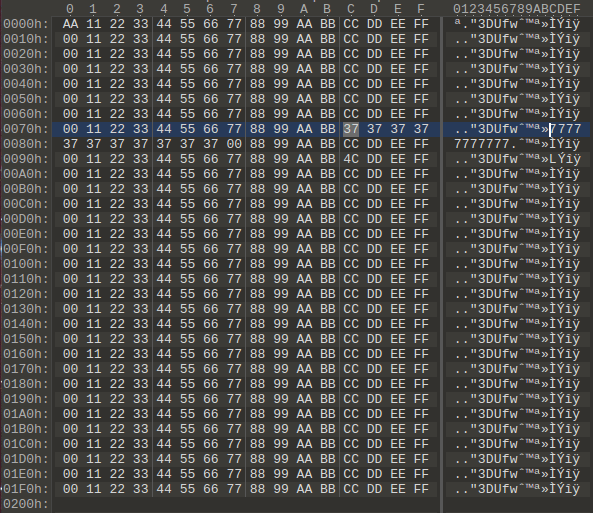This screenshot has width=593, height=513.
Task: Click the 0200h address label
Action: coord(26,504)
